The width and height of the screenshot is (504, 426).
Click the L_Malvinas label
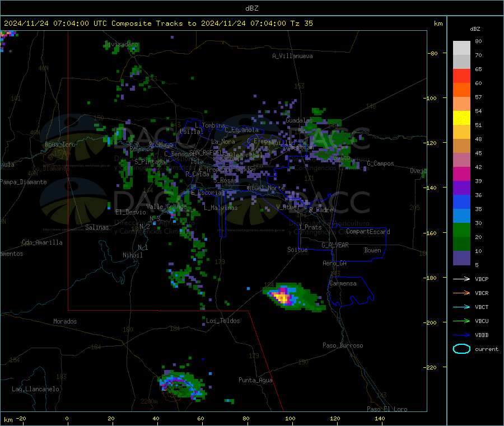[221, 208]
